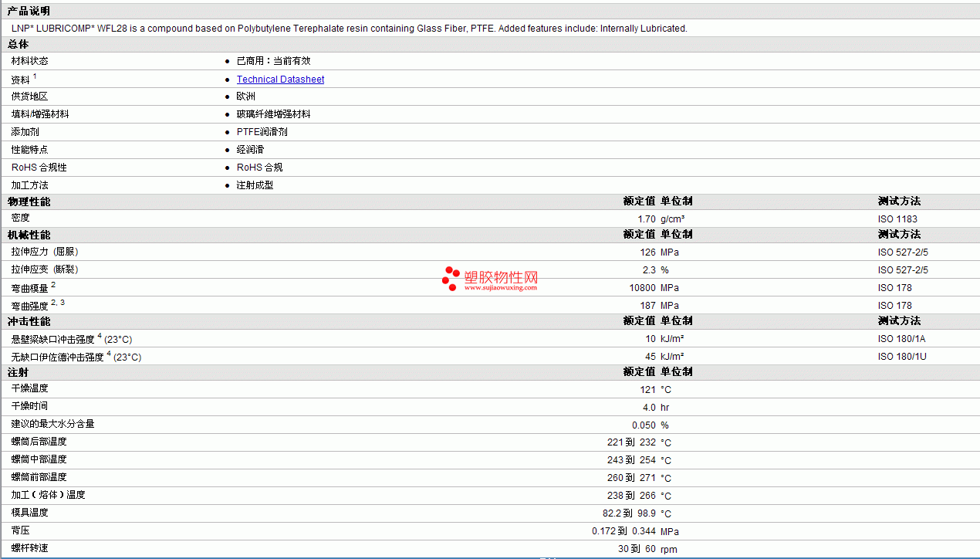Click the 性能特点 row label
The height and width of the screenshot is (559, 980).
click(29, 150)
